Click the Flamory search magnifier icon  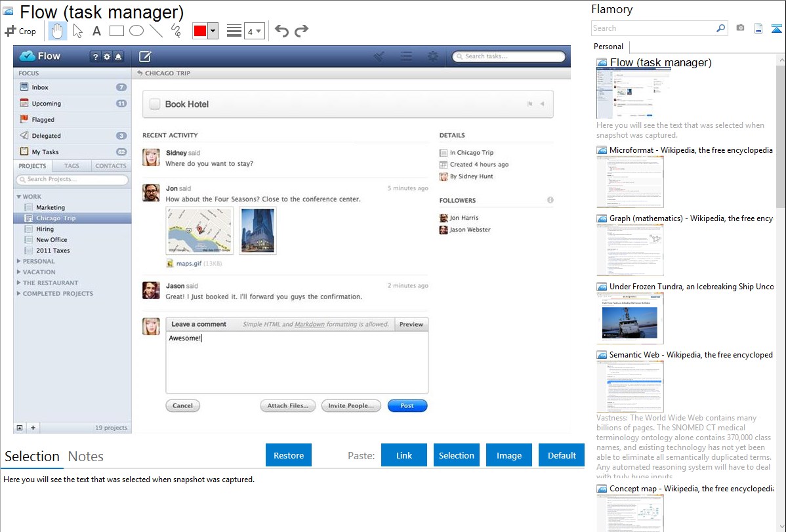click(x=720, y=28)
